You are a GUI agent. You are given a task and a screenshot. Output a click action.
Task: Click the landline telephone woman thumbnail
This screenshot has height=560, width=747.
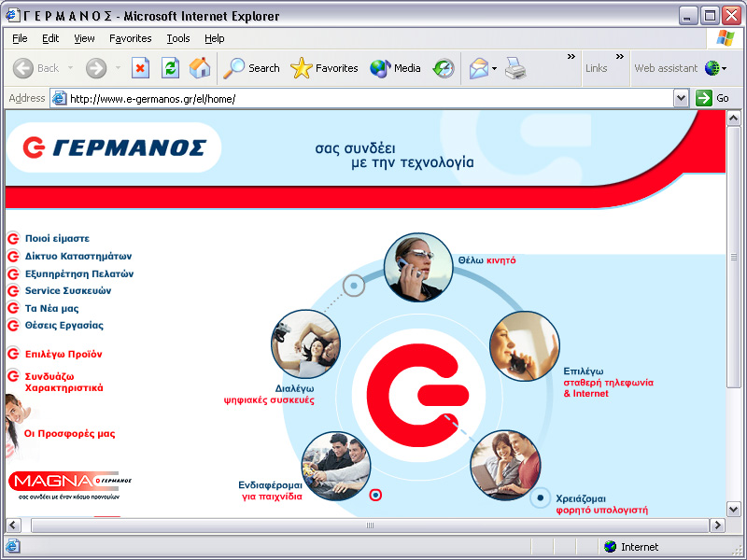click(x=524, y=345)
